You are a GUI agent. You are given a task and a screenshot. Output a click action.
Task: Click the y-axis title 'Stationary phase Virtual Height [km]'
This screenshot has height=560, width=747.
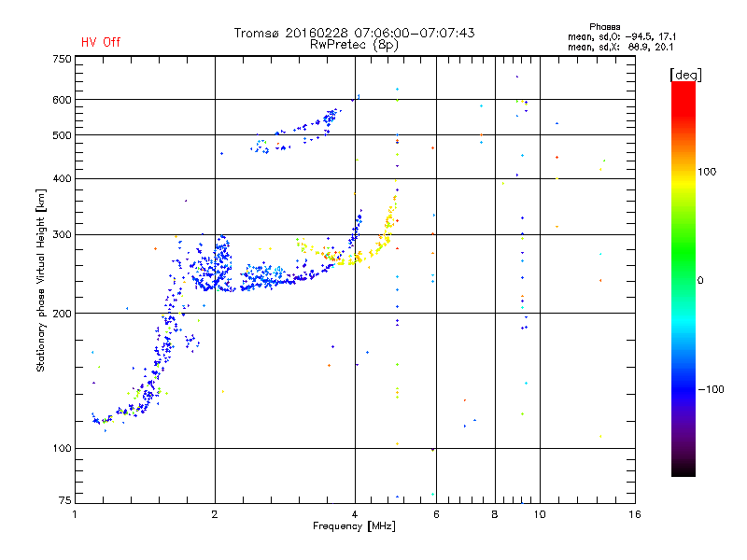point(40,281)
